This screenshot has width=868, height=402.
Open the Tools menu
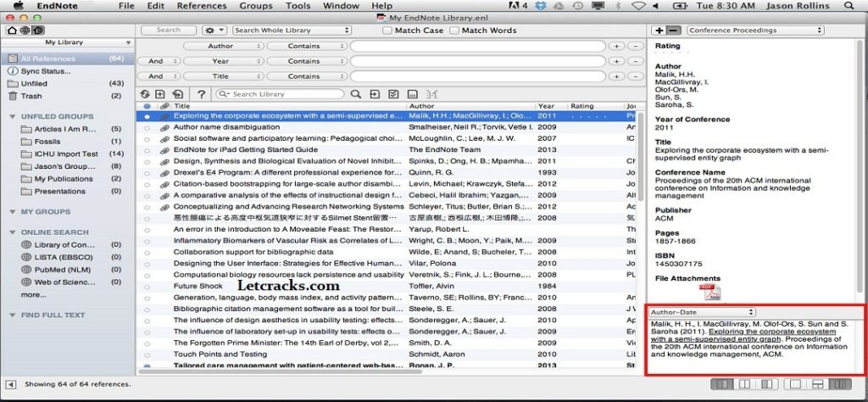point(298,6)
